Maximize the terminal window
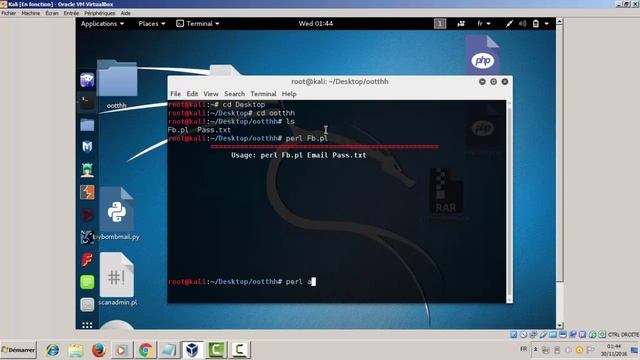Screen dimensions: 640x360 click(493, 82)
